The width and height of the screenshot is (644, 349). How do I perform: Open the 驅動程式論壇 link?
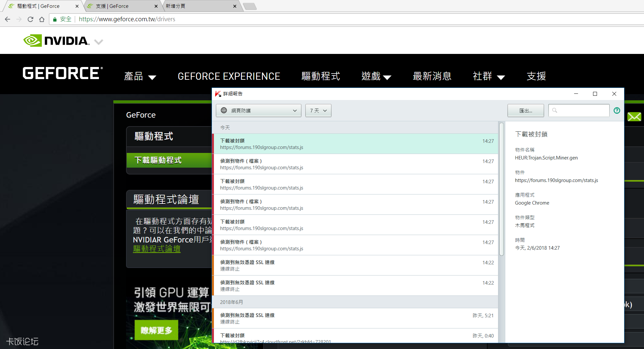click(x=157, y=249)
